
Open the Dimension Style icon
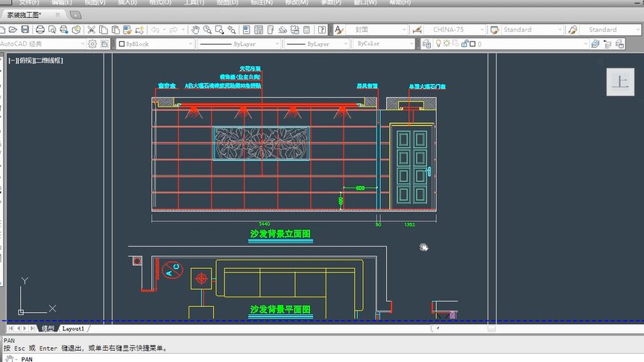click(417, 30)
